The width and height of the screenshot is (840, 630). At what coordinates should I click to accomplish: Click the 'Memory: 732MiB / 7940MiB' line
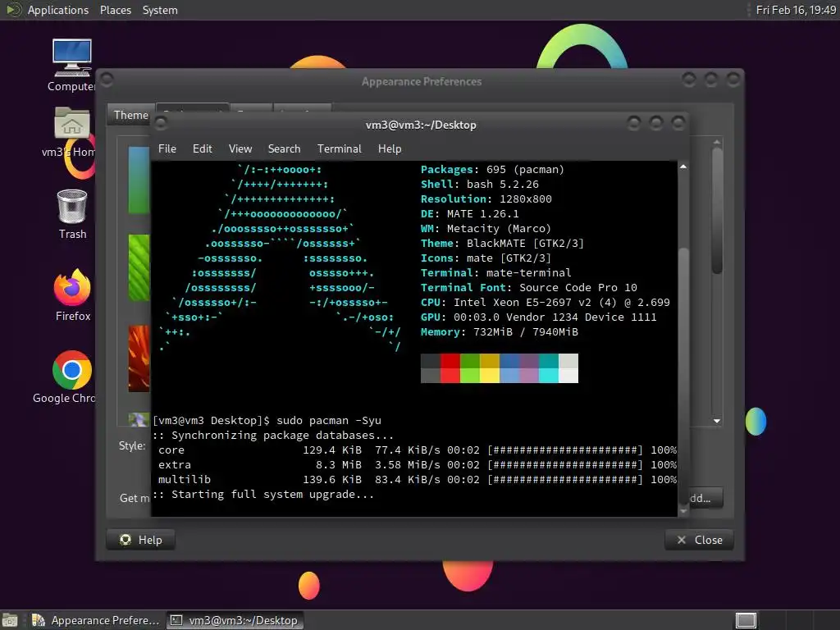pyautogui.click(x=500, y=332)
